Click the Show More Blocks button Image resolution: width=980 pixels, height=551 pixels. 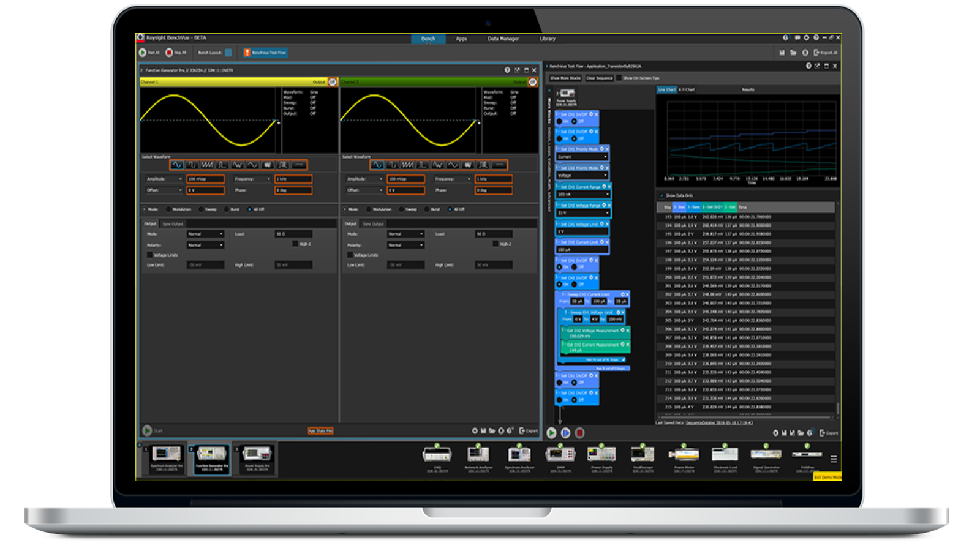point(565,78)
